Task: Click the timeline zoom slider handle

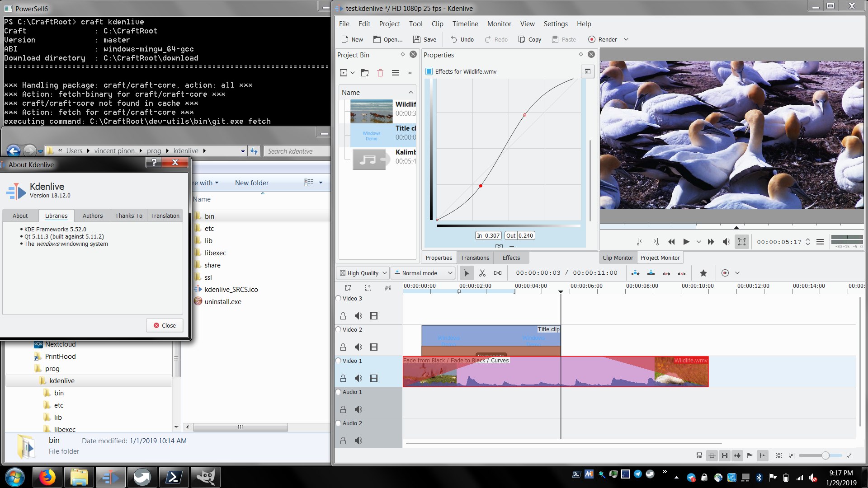Action: [x=825, y=455]
